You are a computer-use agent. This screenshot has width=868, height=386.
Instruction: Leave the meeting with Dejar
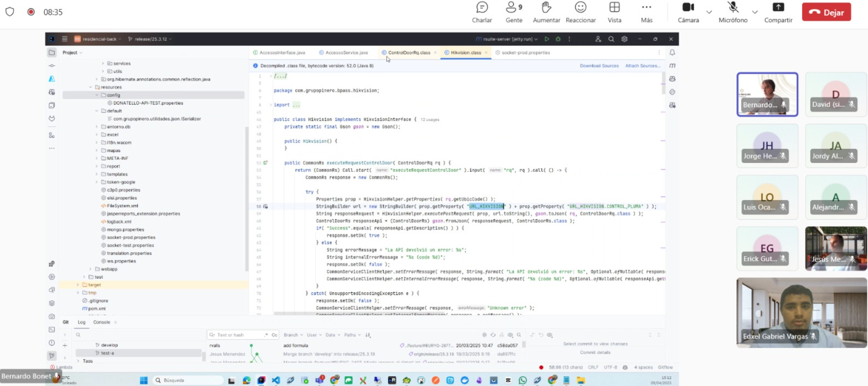coord(826,12)
